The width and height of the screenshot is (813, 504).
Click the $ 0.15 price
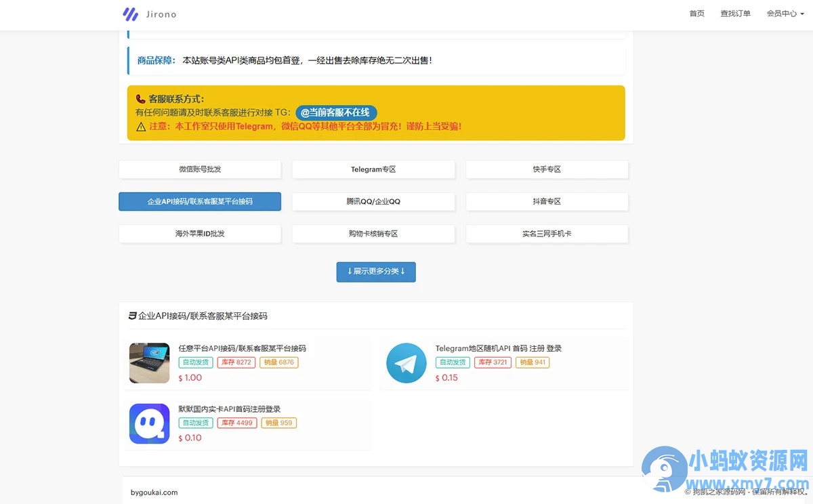[x=447, y=378]
